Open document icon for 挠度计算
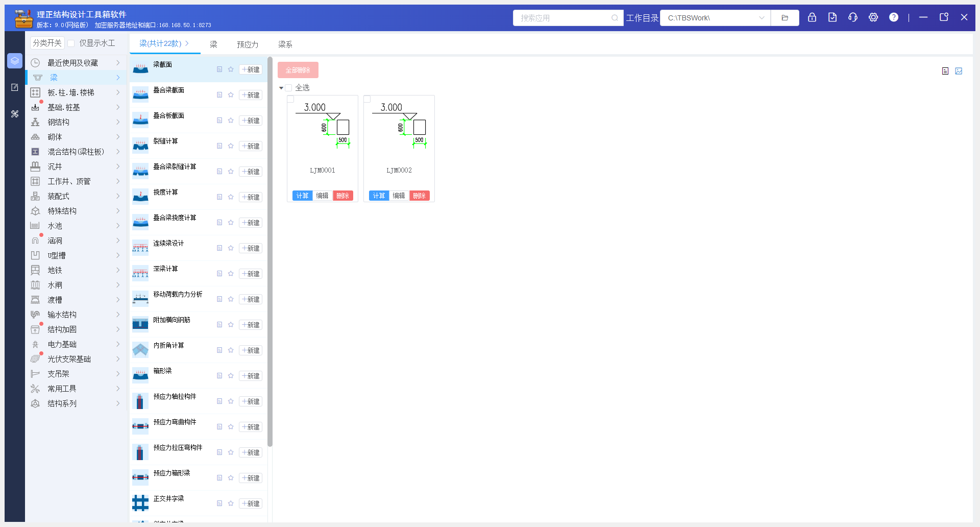The width and height of the screenshot is (980, 527). [x=219, y=197]
